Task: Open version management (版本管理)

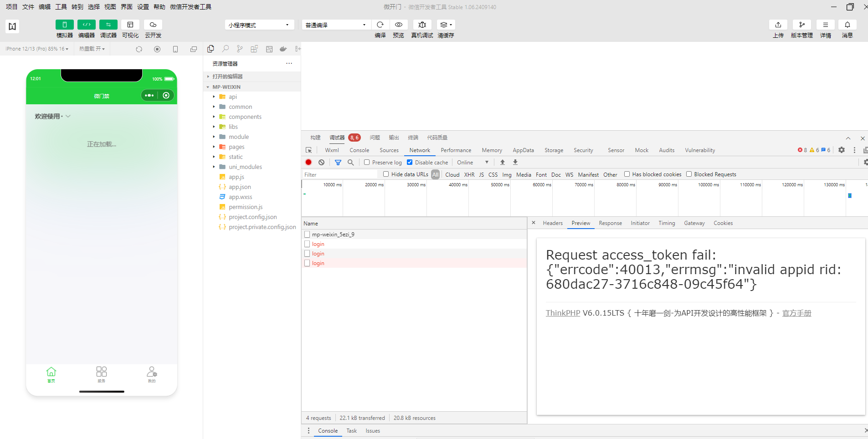Action: tap(802, 25)
